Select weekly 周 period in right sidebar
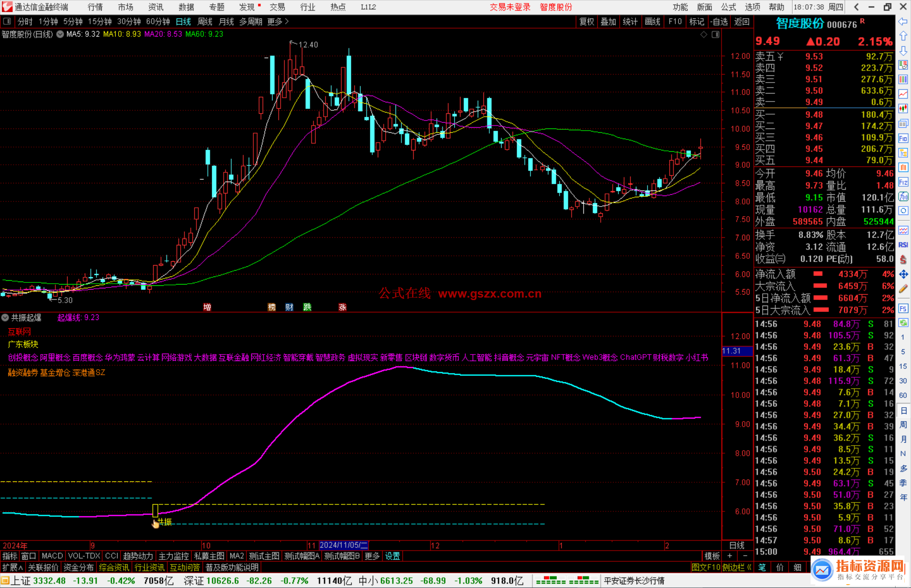The image size is (911, 588). (903, 424)
